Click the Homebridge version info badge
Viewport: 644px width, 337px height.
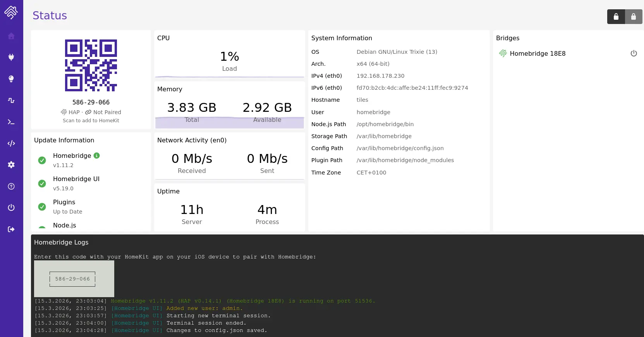[x=97, y=156]
